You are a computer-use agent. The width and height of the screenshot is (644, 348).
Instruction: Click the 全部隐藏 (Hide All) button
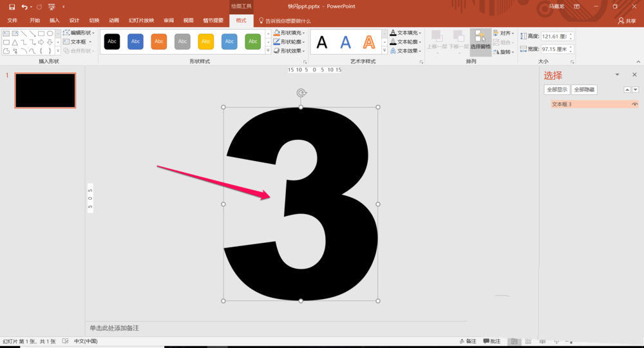584,90
